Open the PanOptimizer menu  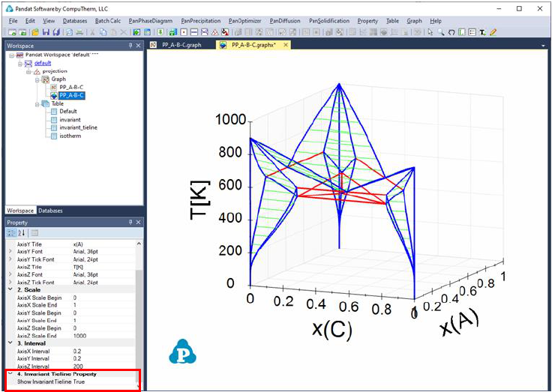click(x=244, y=21)
